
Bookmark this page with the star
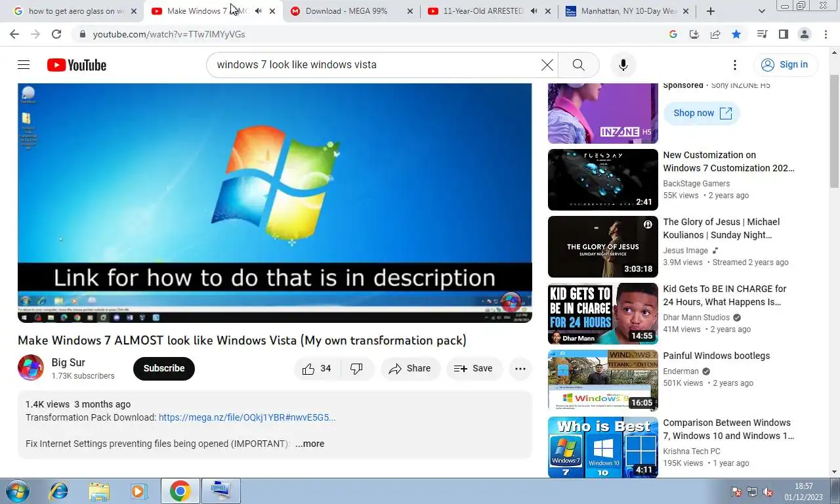pos(736,34)
